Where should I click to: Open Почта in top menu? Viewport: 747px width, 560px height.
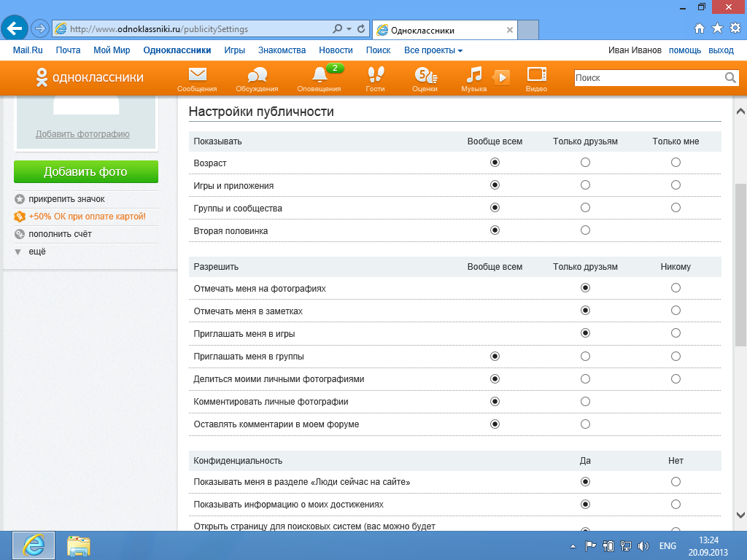pyautogui.click(x=68, y=50)
